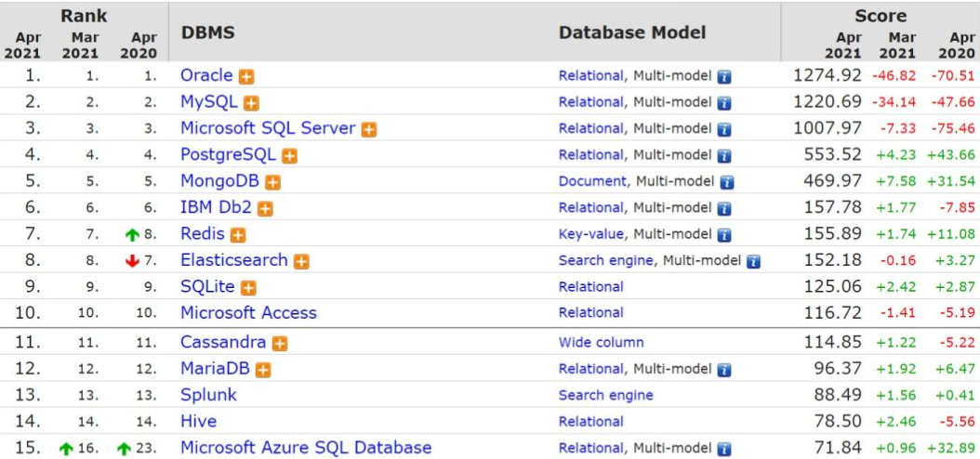Click the Wide column model link for Cassandra
This screenshot has height=459, width=980.
pyautogui.click(x=602, y=342)
